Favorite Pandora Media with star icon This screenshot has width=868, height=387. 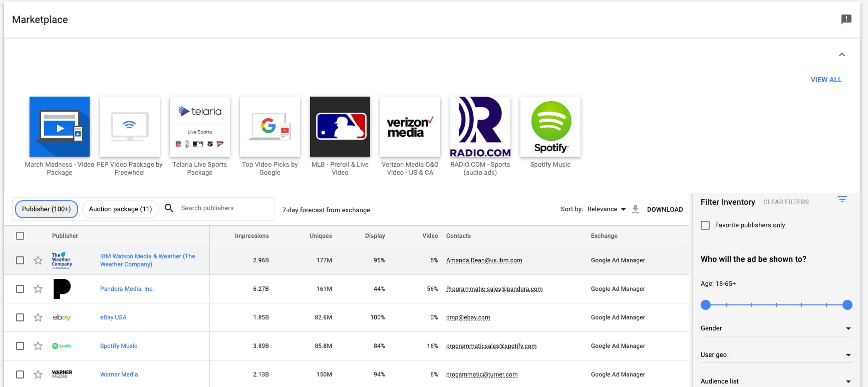(x=38, y=289)
